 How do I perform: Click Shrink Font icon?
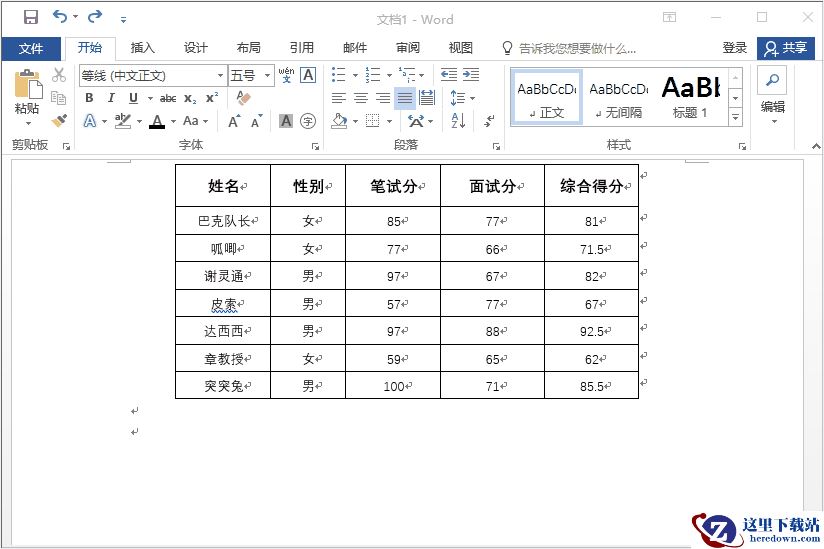point(256,121)
